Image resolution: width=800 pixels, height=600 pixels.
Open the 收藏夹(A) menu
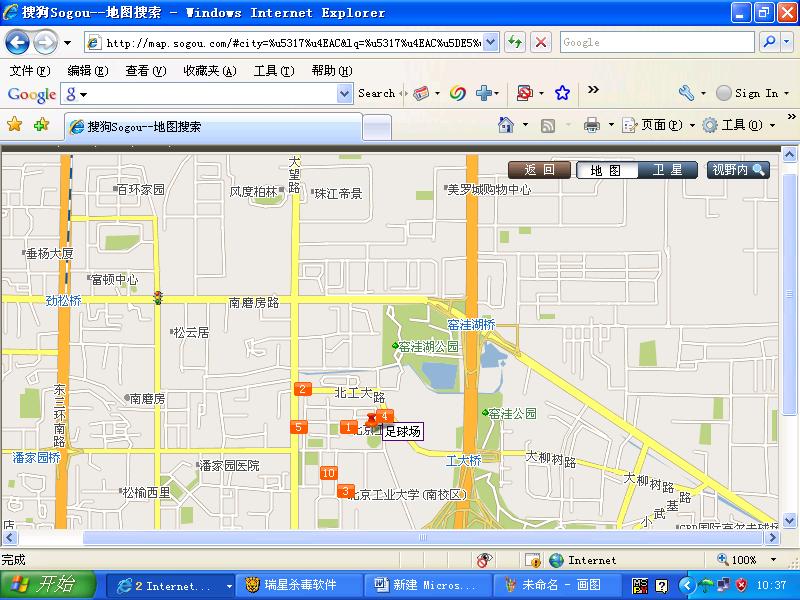coord(210,70)
